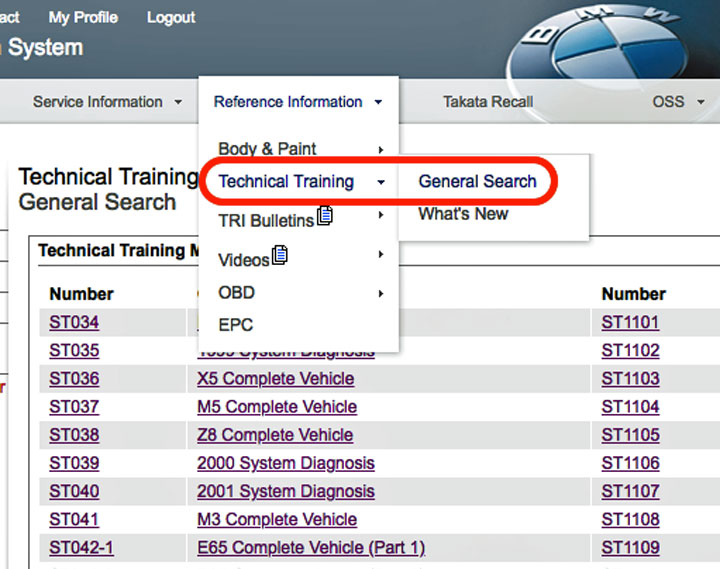Choose What's New from the submenu
This screenshot has width=720, height=569.
pyautogui.click(x=463, y=214)
